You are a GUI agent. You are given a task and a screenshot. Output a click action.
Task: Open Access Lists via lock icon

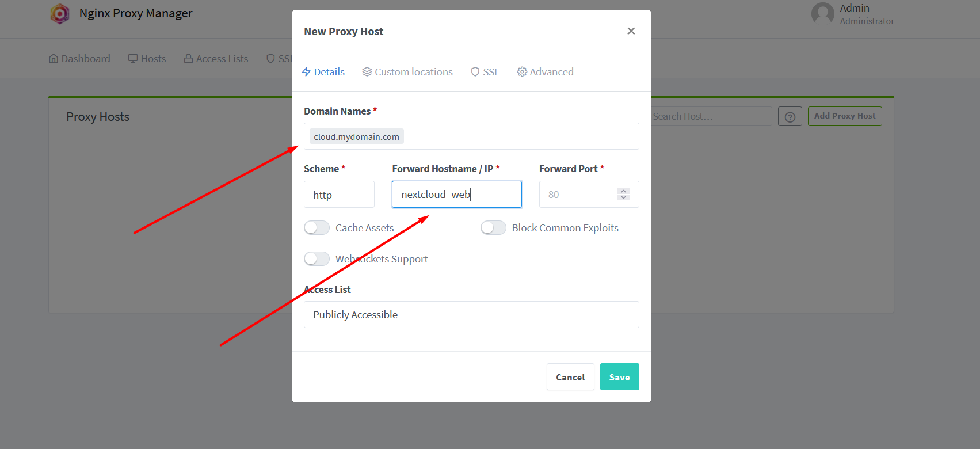[x=188, y=59]
